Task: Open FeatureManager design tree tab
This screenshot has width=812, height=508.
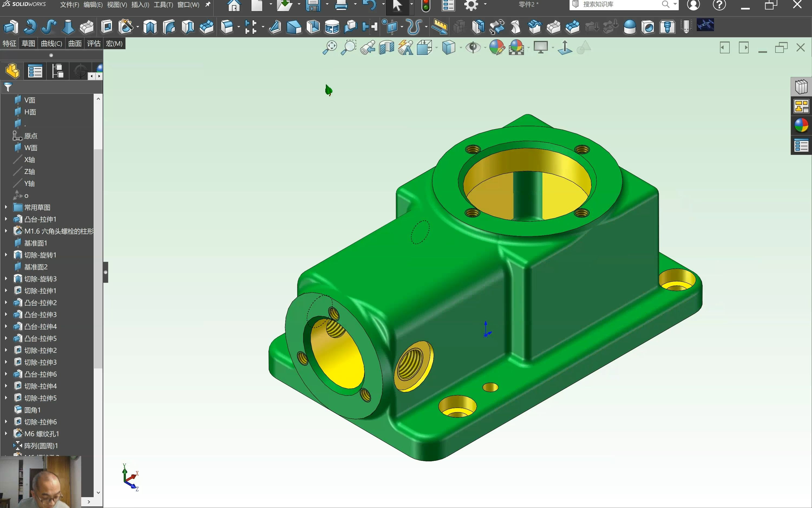Action: (x=12, y=71)
